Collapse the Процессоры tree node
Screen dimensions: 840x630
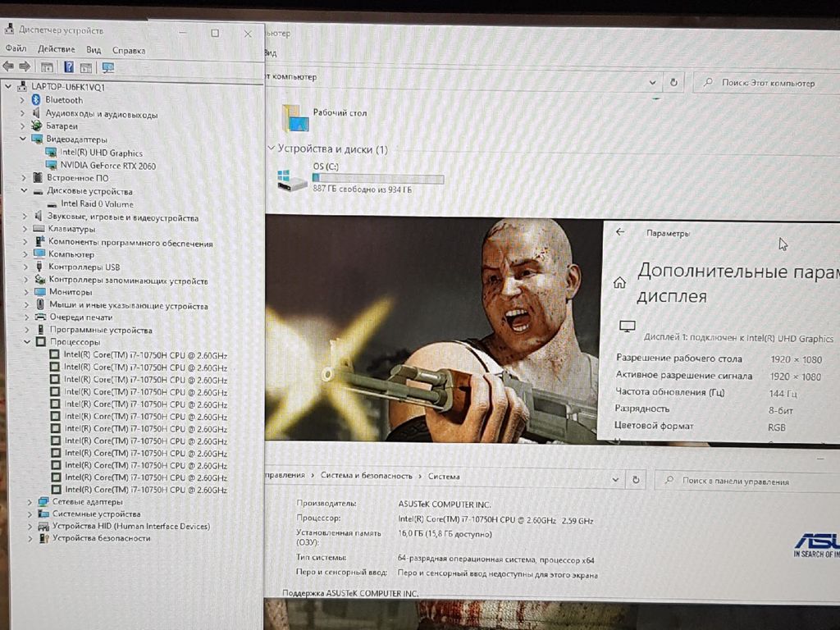(x=27, y=342)
